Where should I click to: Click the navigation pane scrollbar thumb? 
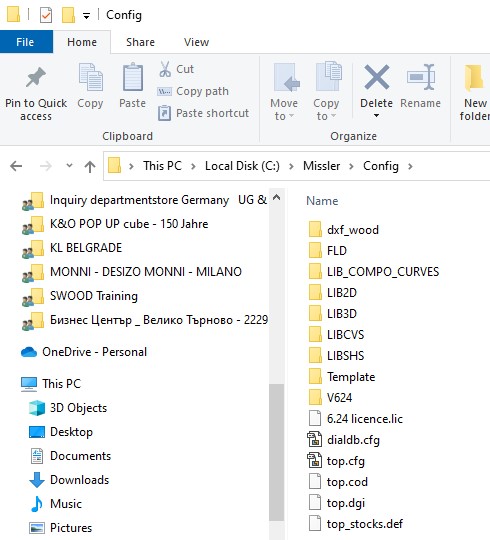[276, 452]
